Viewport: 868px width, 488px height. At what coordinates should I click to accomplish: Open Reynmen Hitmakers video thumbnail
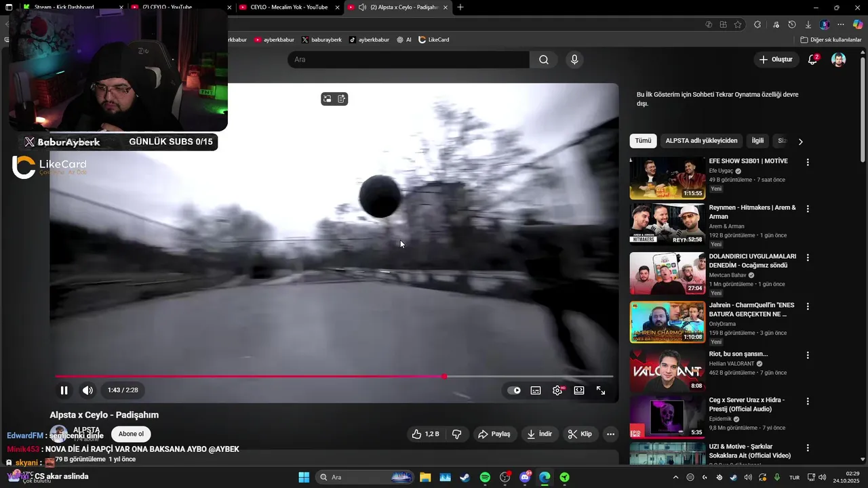667,224
